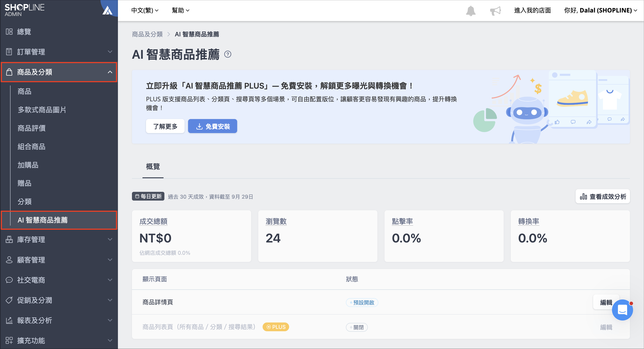Switch to the 概覽 tab
Screen dimensions: 644x349
[x=153, y=167]
